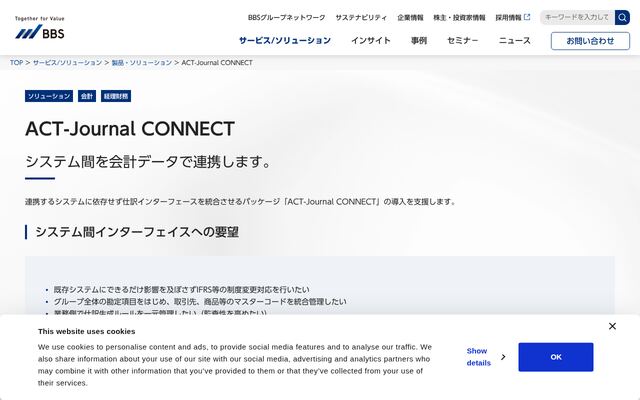Open the セミナー menu item
This screenshot has height=400, width=640.
(462, 40)
